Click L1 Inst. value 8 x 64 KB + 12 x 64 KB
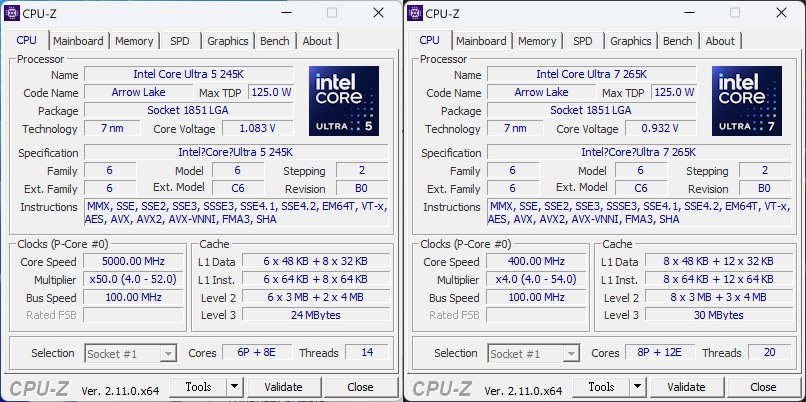The image size is (806, 402). pos(719,280)
